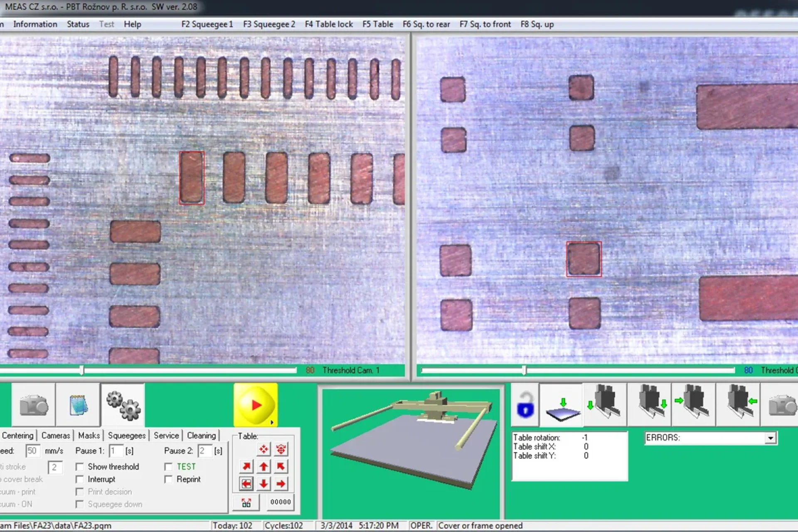798x532 pixels.
Task: Move table right with red right arrow
Action: pyautogui.click(x=281, y=483)
